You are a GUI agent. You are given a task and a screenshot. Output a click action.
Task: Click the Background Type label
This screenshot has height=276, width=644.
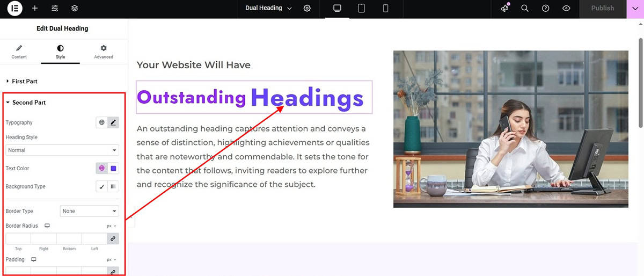[x=25, y=187]
